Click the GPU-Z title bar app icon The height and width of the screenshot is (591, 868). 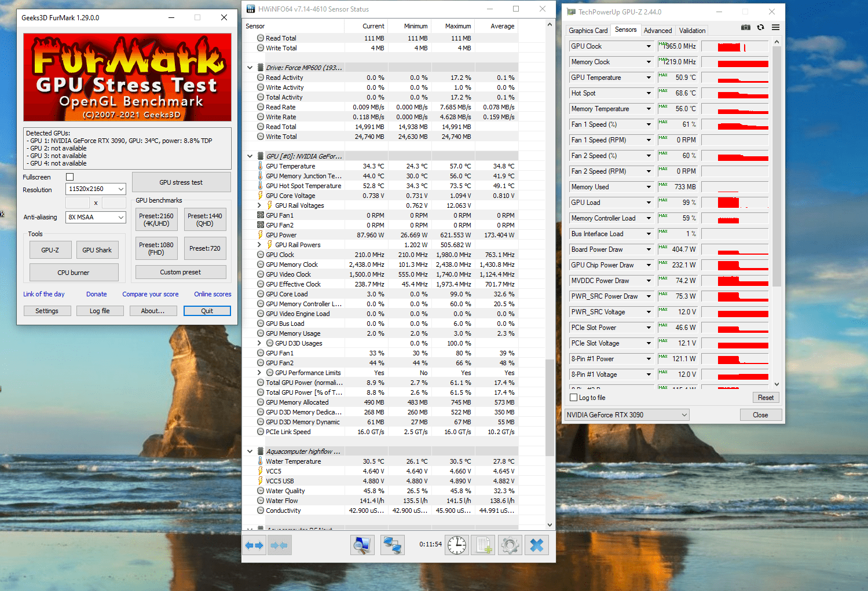[x=571, y=12]
